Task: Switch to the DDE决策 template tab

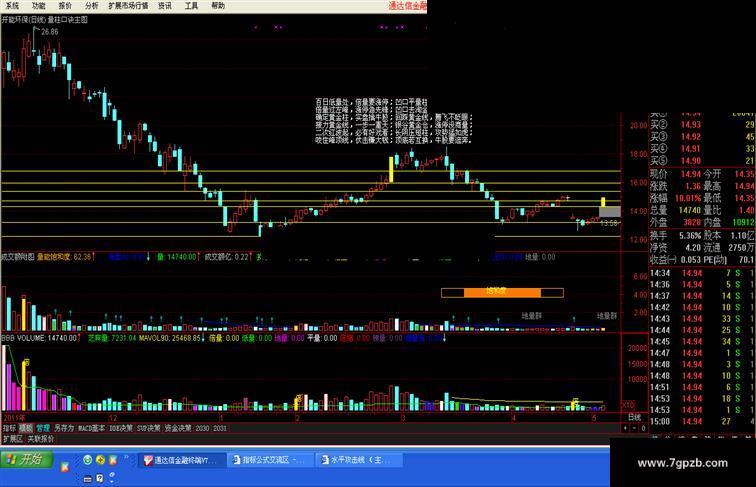Action: coord(121,428)
